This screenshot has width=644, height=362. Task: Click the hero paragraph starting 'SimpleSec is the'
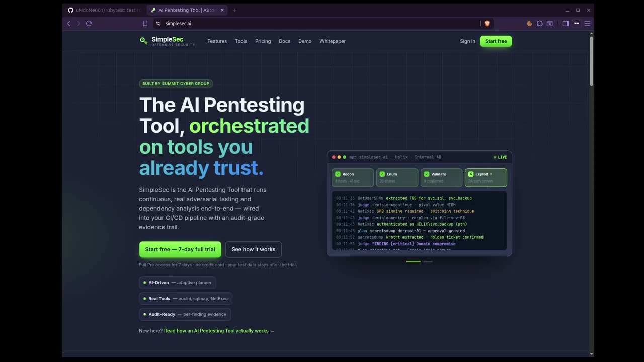(x=203, y=208)
